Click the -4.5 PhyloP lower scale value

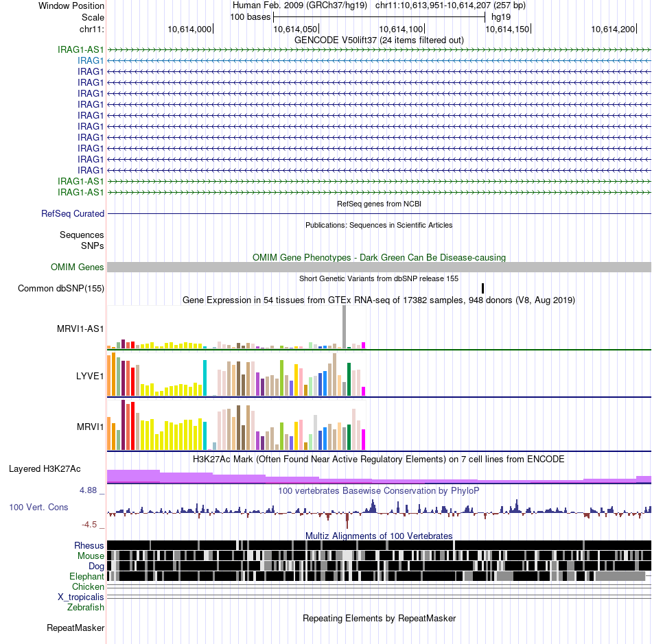pyautogui.click(x=89, y=525)
